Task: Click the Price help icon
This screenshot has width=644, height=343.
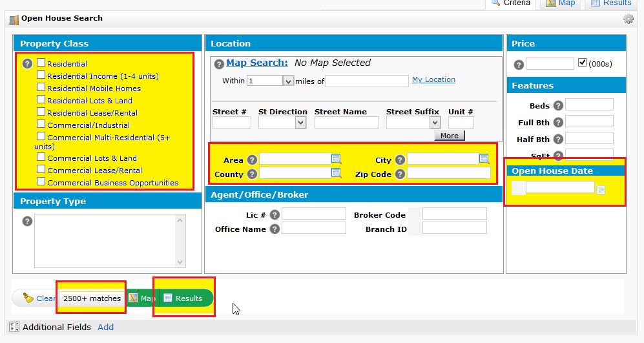Action: click(x=519, y=65)
